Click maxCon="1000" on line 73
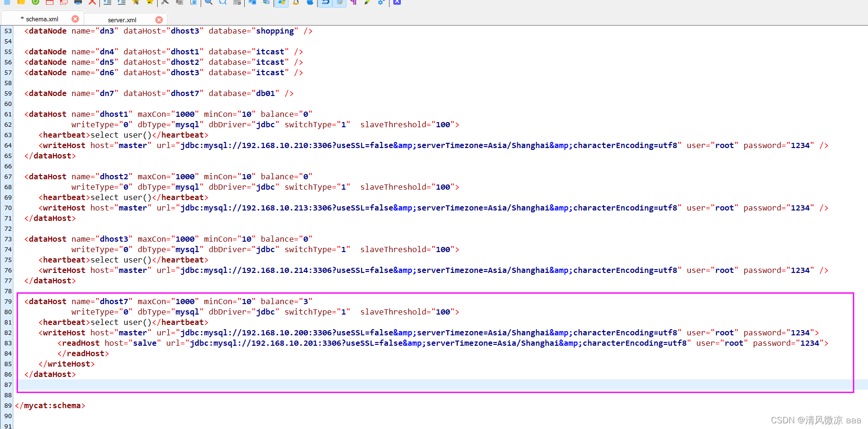The height and width of the screenshot is (429, 868). click(x=168, y=239)
